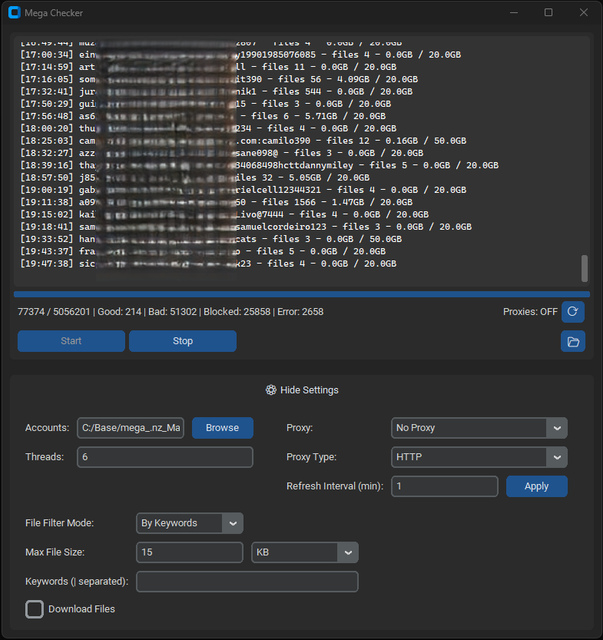Open the results folder icon button
This screenshot has height=640, width=603.
tap(573, 341)
